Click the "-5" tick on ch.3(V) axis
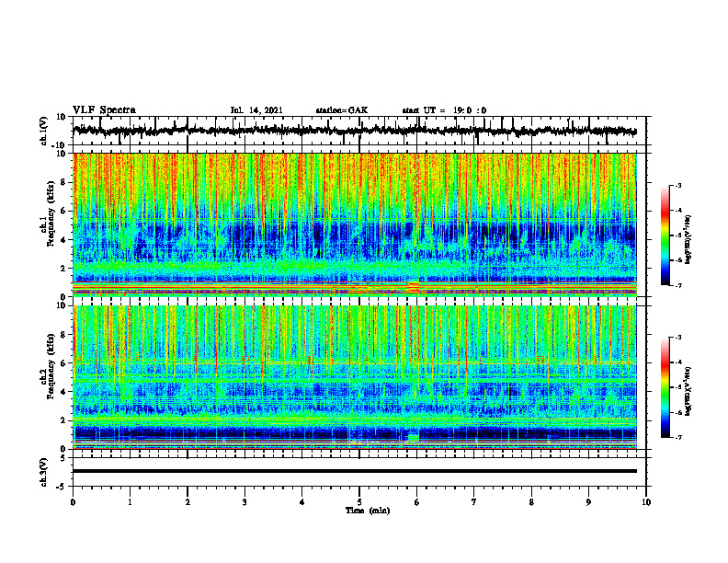This screenshot has width=728, height=563. click(x=62, y=487)
